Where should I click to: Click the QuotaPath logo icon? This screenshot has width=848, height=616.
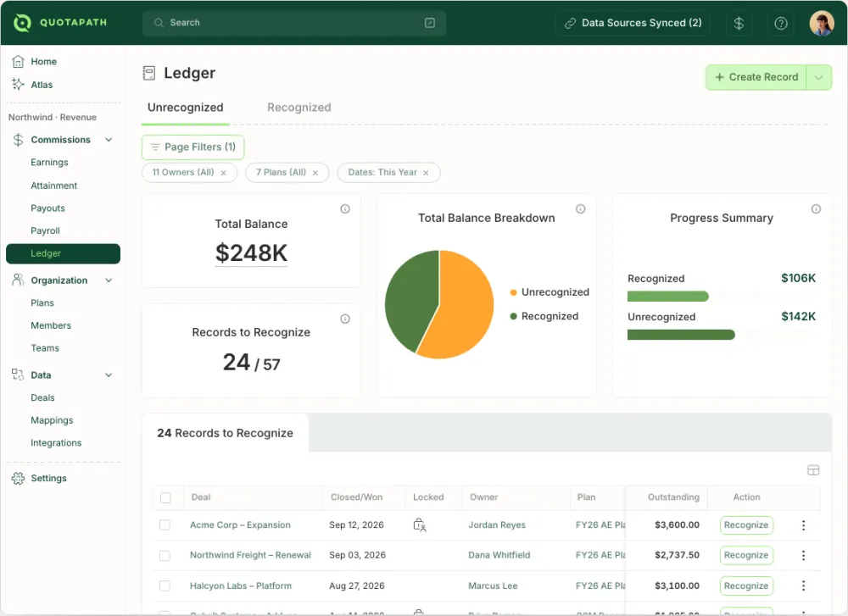click(22, 23)
